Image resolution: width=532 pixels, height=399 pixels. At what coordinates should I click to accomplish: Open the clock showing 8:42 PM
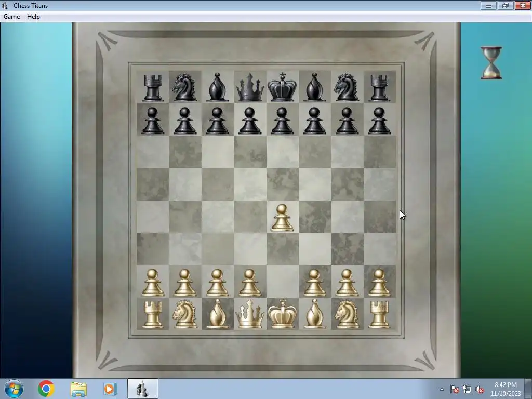click(x=506, y=389)
